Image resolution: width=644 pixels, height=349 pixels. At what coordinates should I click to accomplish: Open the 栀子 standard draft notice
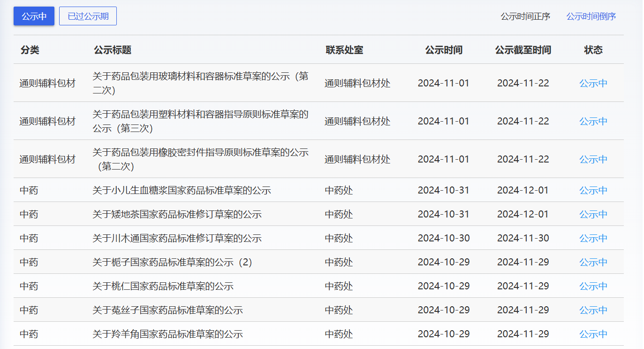pos(172,262)
